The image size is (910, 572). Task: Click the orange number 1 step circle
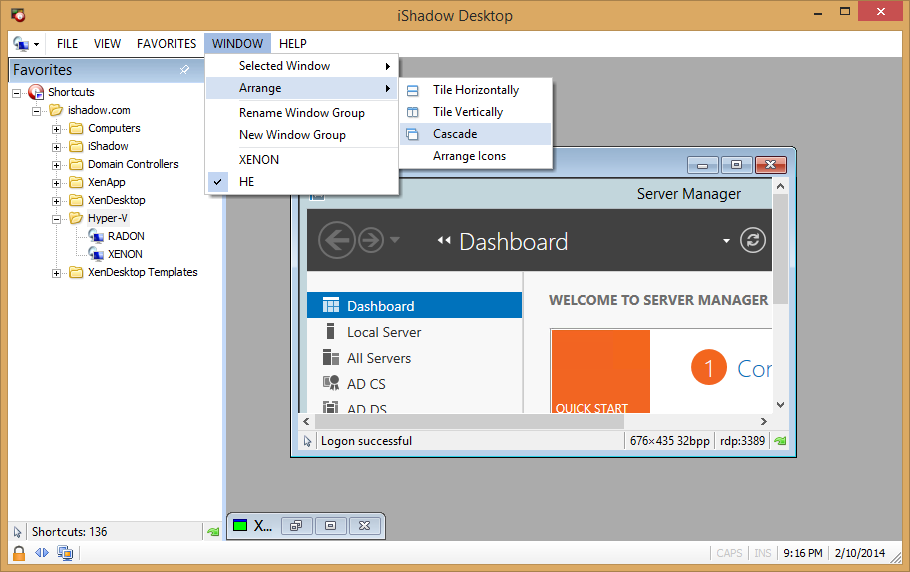709,368
